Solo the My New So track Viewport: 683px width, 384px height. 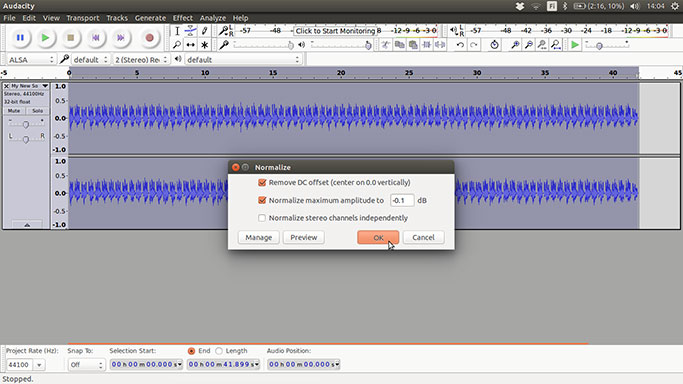point(37,111)
